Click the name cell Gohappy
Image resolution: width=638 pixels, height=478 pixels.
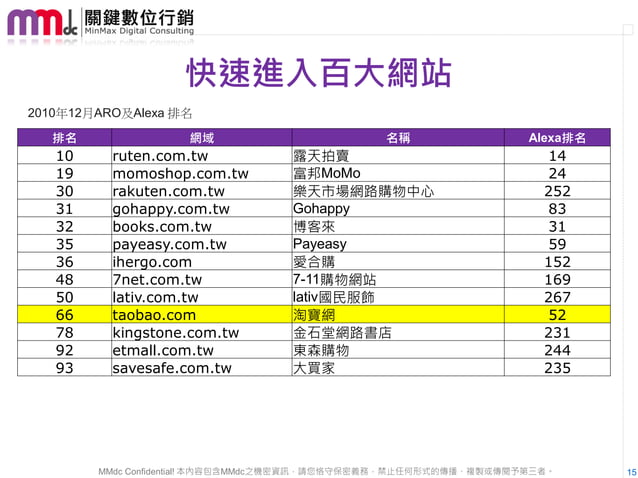(x=398, y=209)
